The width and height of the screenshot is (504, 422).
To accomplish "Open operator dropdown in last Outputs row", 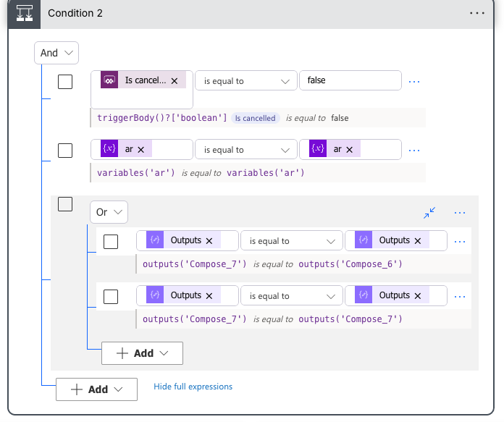I will (x=292, y=295).
